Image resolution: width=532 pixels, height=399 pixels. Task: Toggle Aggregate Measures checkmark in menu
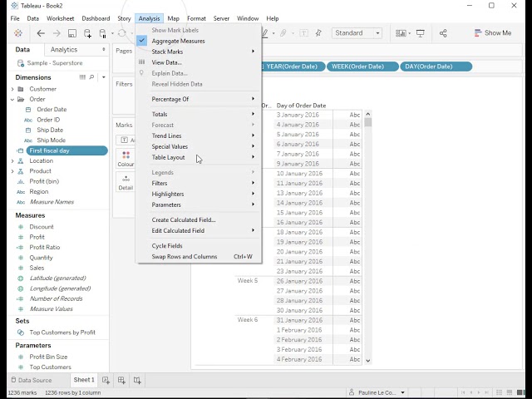click(142, 41)
